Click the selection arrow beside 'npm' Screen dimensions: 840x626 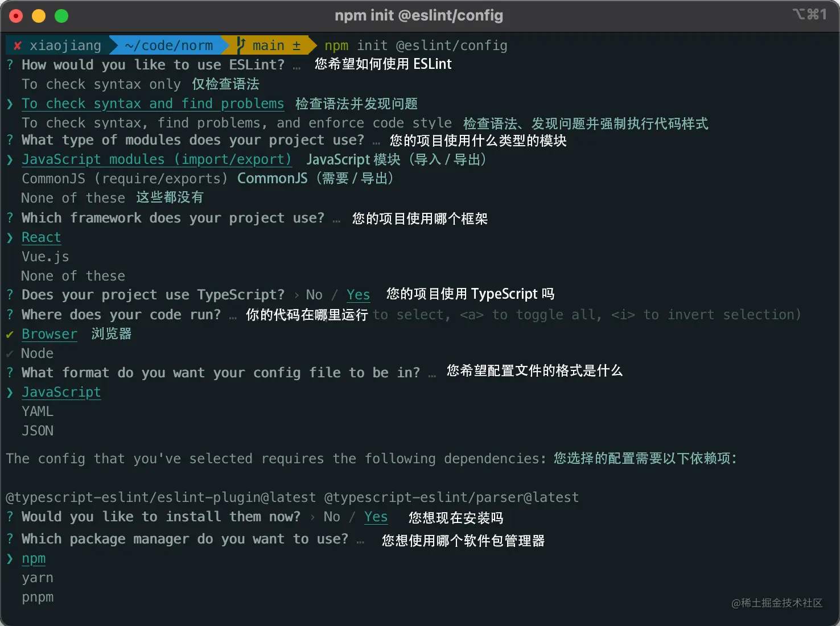click(10, 559)
